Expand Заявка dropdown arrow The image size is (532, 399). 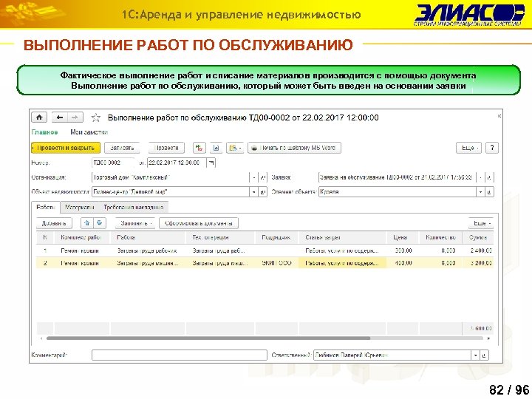[480, 177]
